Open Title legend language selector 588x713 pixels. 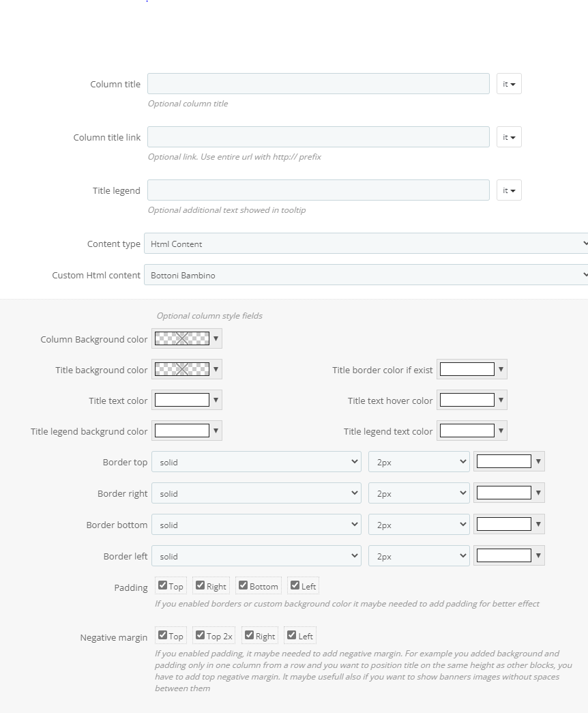click(x=509, y=190)
